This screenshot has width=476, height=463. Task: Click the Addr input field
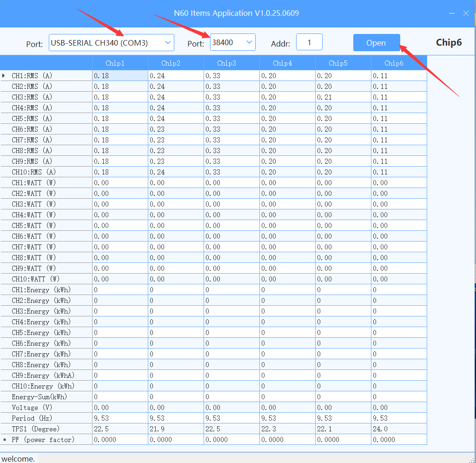309,43
